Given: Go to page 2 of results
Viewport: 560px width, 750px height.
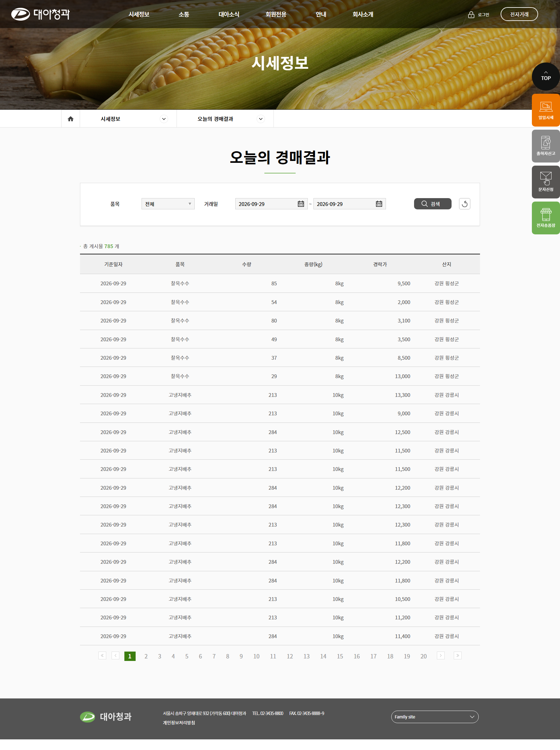Looking at the screenshot, I should [x=146, y=656].
